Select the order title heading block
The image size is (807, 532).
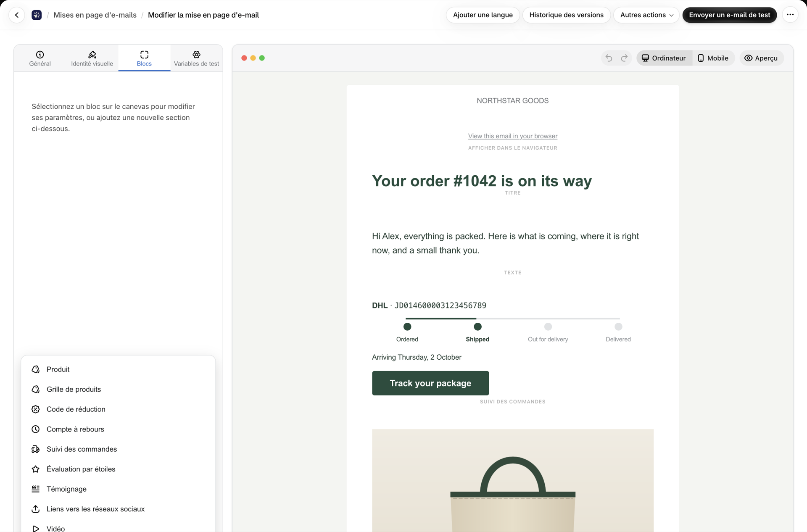click(x=482, y=181)
